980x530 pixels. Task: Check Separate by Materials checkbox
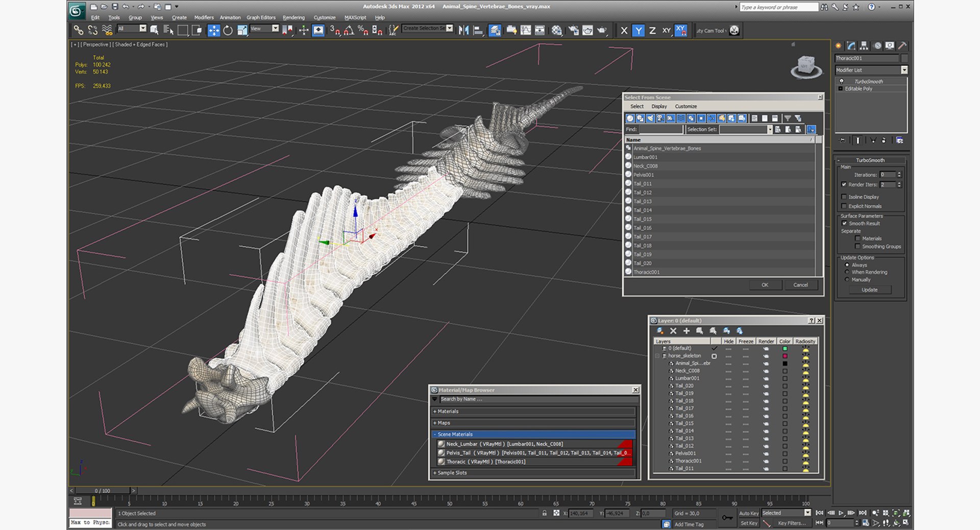pos(857,238)
